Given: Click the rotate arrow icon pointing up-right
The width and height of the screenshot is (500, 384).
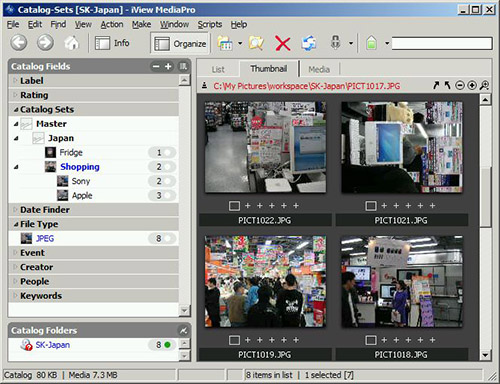Looking at the screenshot, I should (436, 86).
